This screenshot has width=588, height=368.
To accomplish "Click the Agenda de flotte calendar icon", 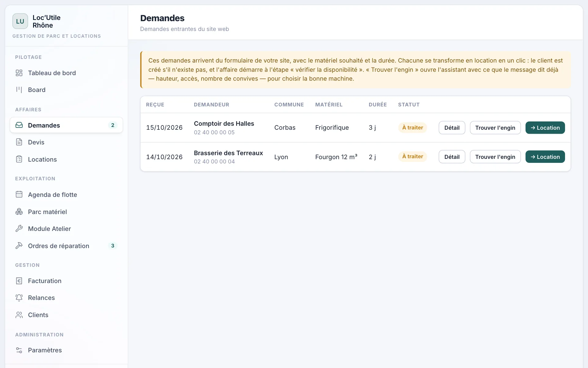I will point(19,195).
